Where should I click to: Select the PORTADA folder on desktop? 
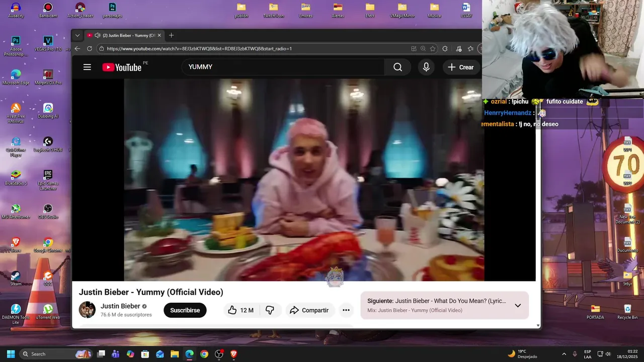pyautogui.click(x=595, y=312)
